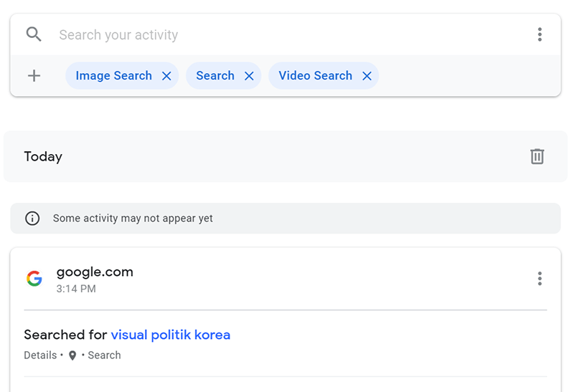Focus the Search your activity field
The width and height of the screenshot is (574, 392).
coord(286,34)
